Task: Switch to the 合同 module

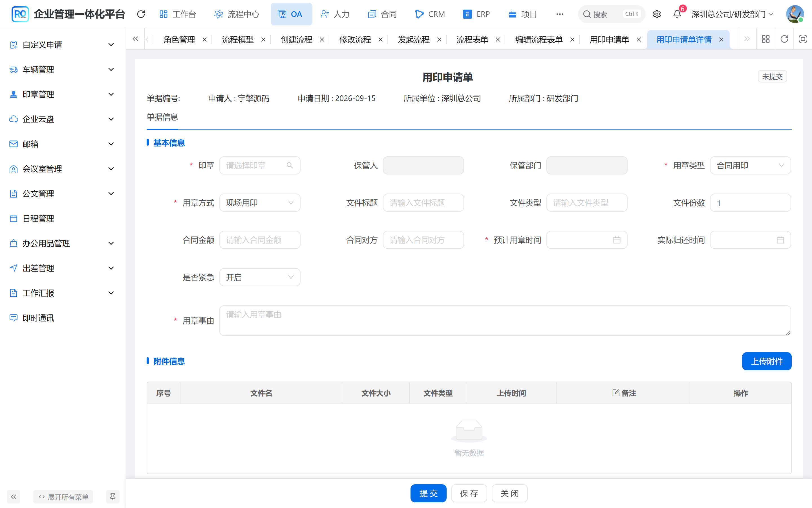Action: tap(383, 14)
